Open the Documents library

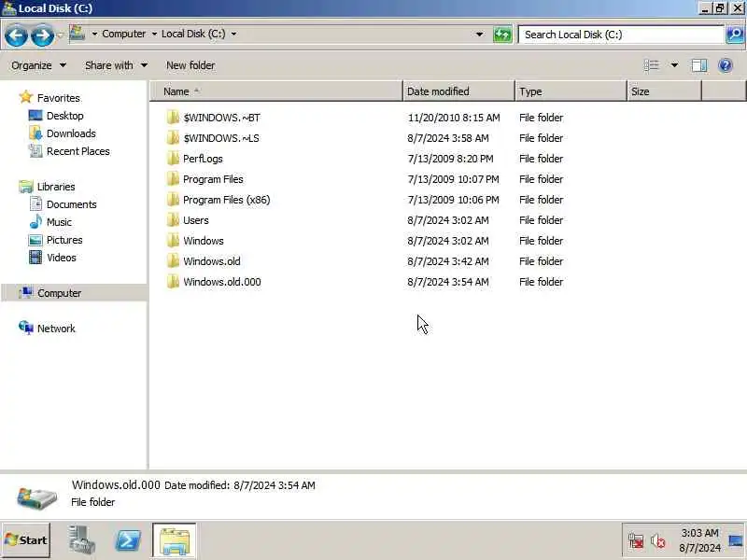(72, 204)
